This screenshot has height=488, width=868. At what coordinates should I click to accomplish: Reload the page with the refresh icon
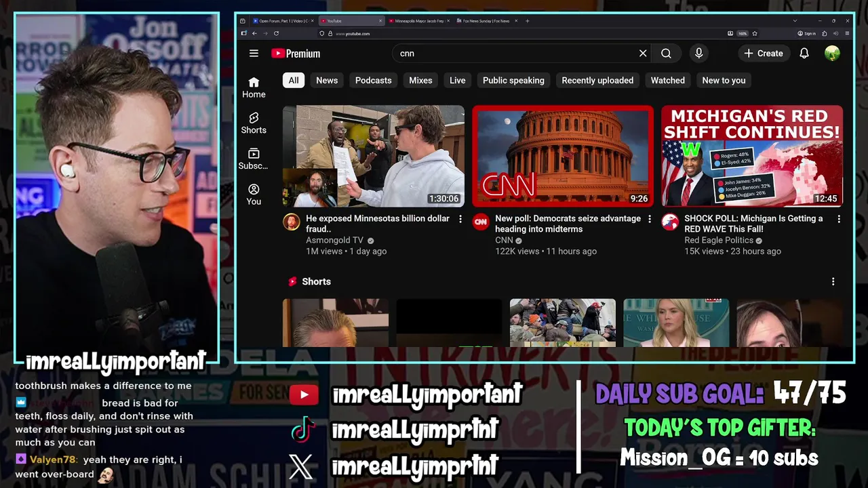[276, 33]
